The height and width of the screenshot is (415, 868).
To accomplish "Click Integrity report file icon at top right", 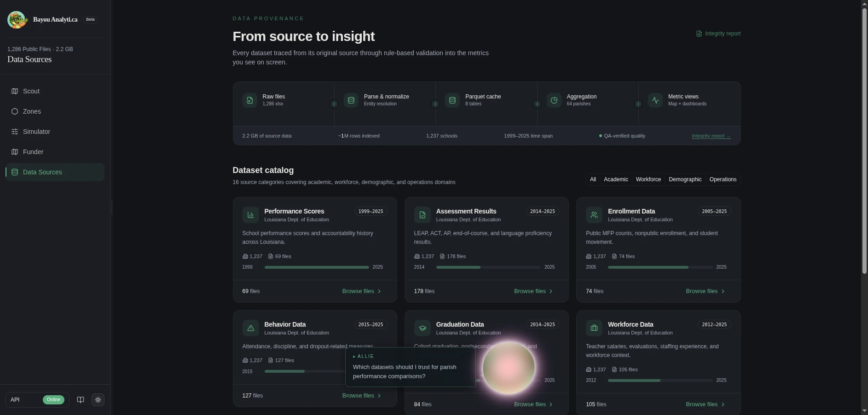I will [x=699, y=34].
